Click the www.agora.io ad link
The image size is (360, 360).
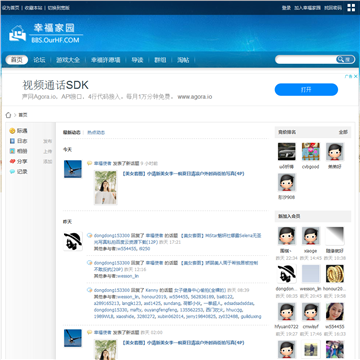click(195, 97)
